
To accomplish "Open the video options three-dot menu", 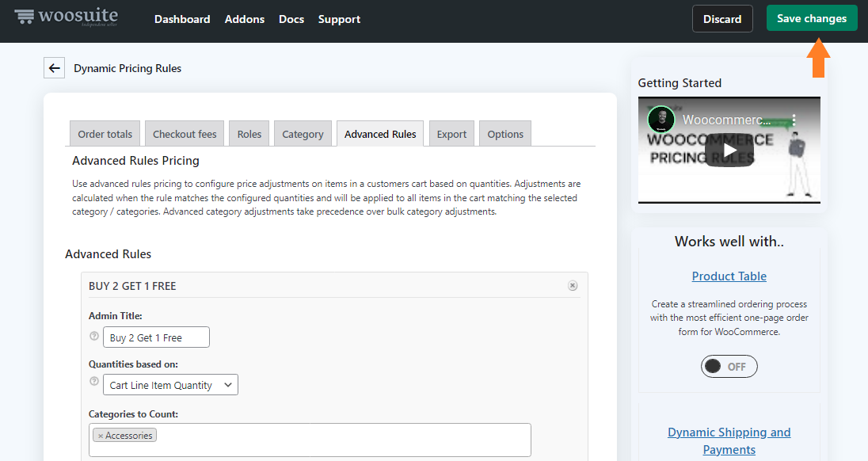I will (794, 120).
